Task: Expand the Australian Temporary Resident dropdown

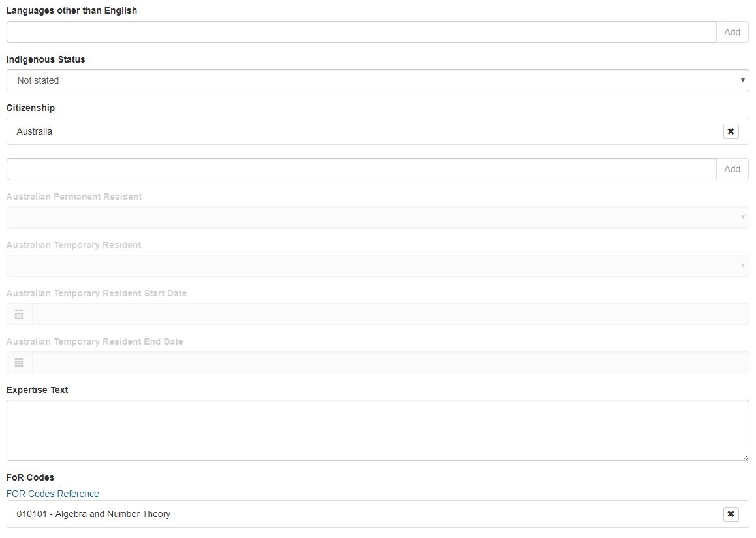Action: click(377, 266)
